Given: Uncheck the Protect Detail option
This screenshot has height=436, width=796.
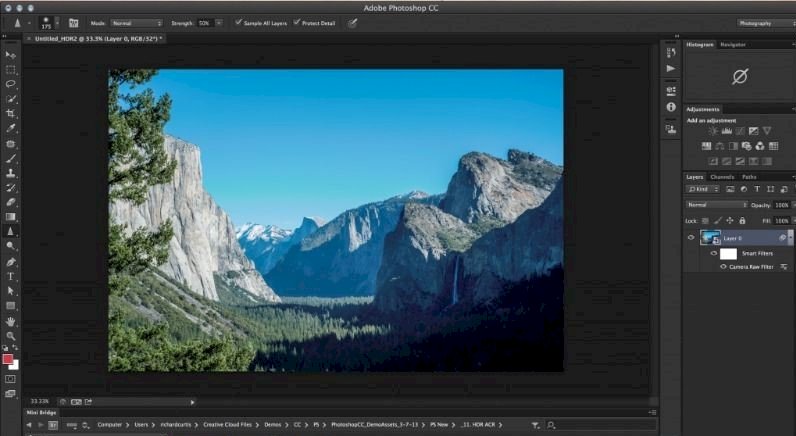Looking at the screenshot, I should point(297,22).
